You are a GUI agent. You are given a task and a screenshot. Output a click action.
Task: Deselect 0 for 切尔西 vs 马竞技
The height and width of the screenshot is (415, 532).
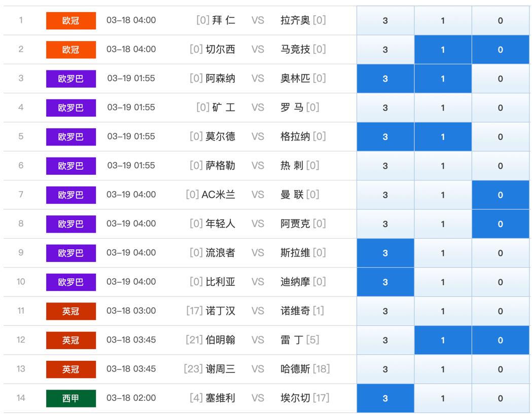[x=501, y=50]
